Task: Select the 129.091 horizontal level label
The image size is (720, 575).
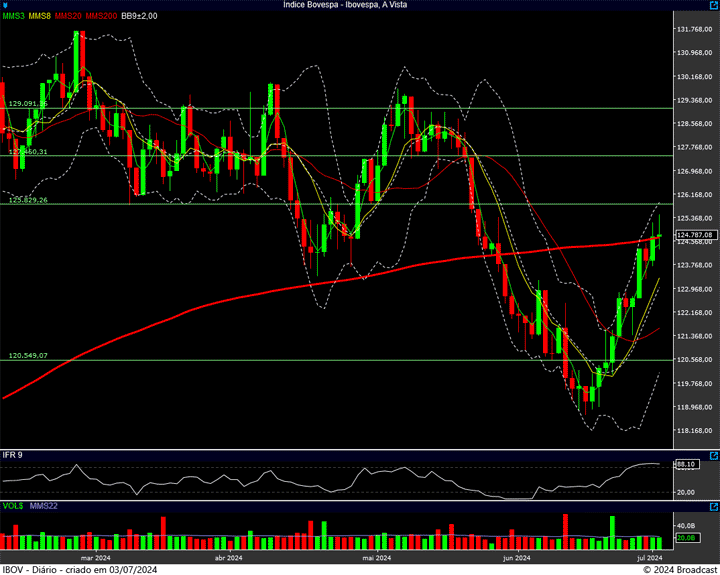Action: click(29, 103)
